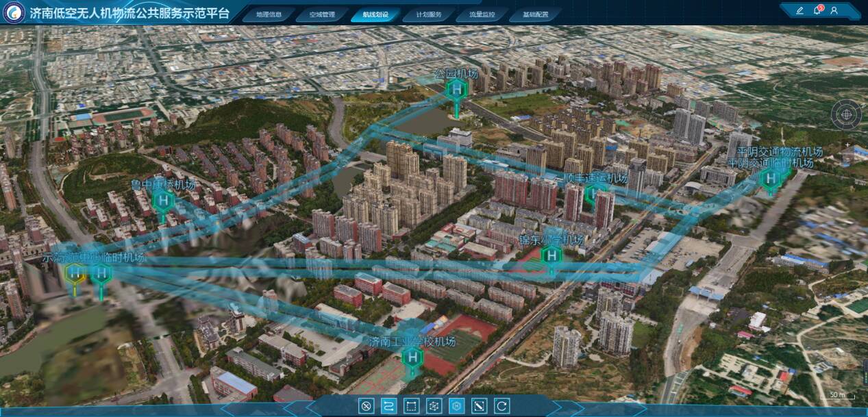The image size is (868, 417).
Task: Open notifications via the bell icon
Action: pos(817,10)
